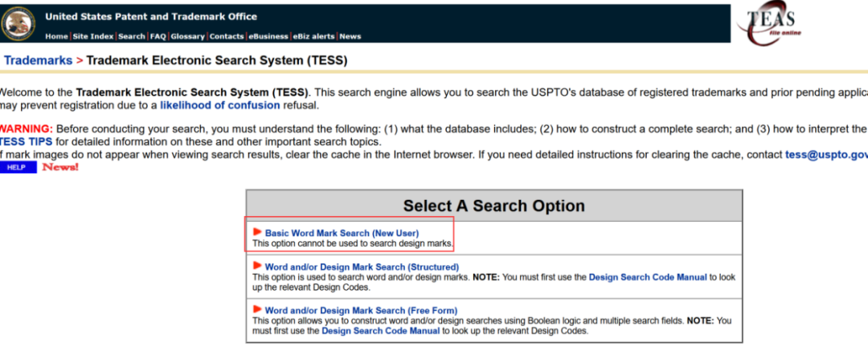Image resolution: width=868 pixels, height=363 pixels.
Task: Open the TEAS file online logo
Action: click(772, 25)
